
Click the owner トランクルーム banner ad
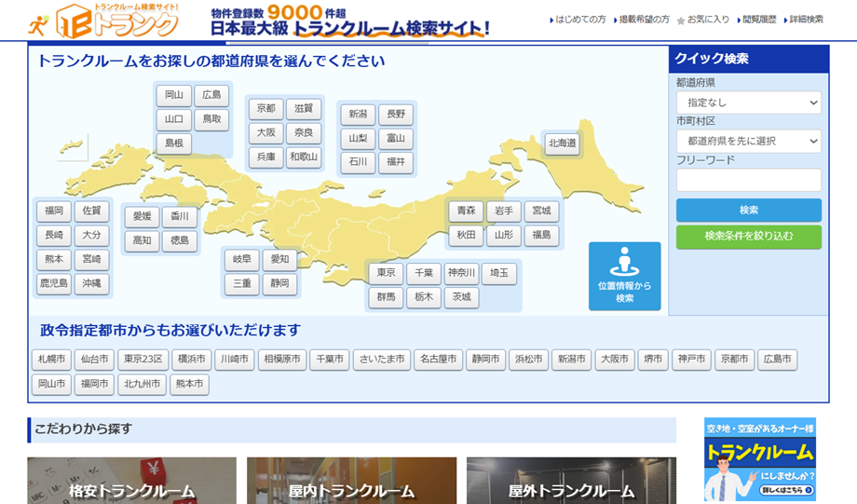pos(759,459)
